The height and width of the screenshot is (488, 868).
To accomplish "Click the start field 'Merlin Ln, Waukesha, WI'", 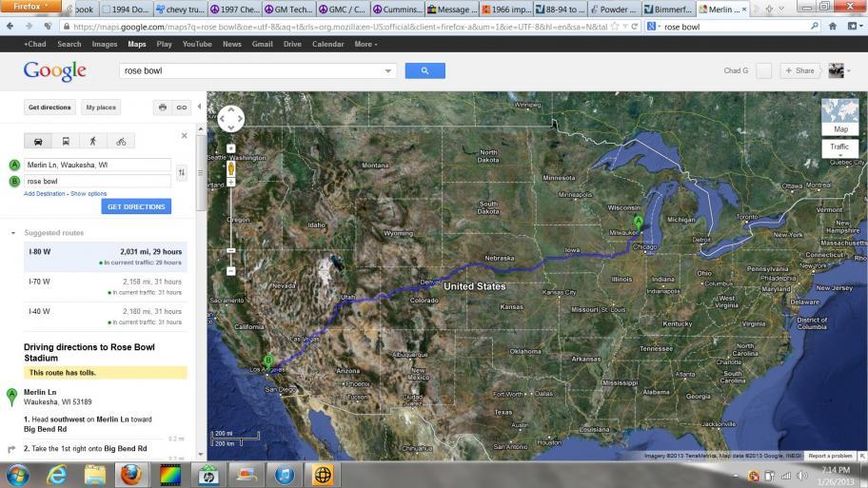I will pos(97,165).
